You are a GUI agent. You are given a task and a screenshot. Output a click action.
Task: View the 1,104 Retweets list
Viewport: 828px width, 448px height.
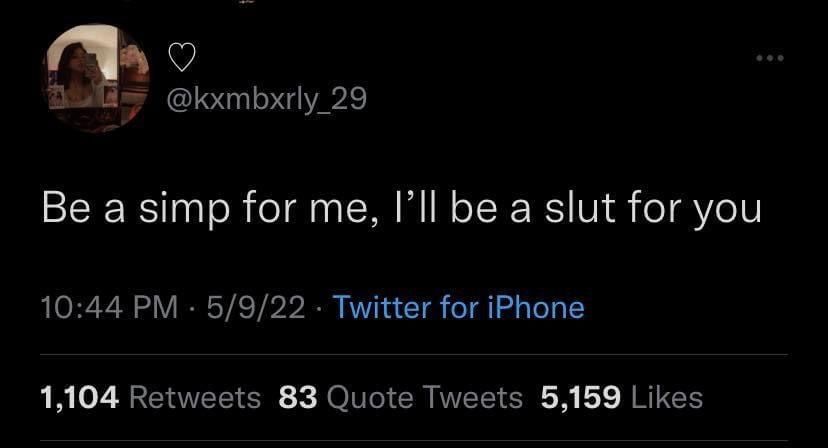point(150,397)
